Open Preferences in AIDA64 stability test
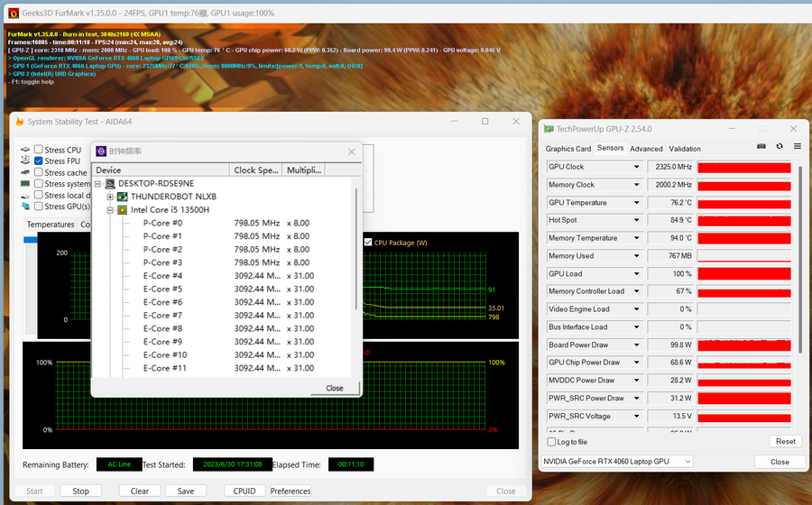Image resolution: width=812 pixels, height=505 pixels. tap(291, 491)
